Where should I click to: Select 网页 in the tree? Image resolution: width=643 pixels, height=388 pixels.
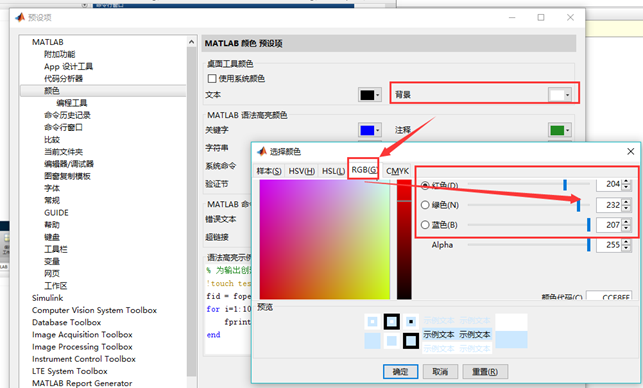[52, 274]
